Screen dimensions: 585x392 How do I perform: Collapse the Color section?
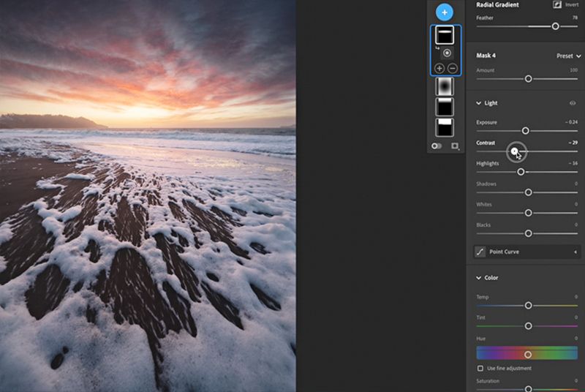(479, 278)
